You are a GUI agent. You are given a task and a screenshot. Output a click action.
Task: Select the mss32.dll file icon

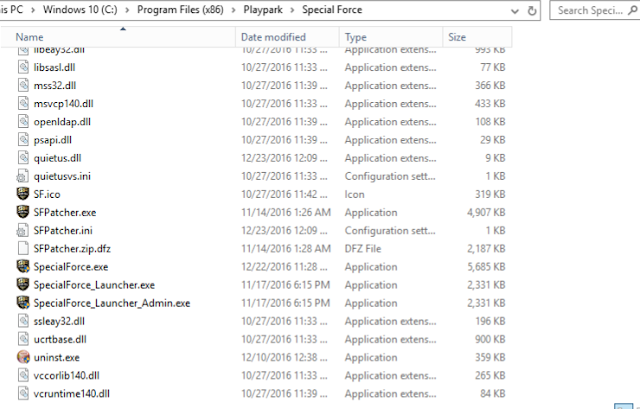click(x=23, y=85)
